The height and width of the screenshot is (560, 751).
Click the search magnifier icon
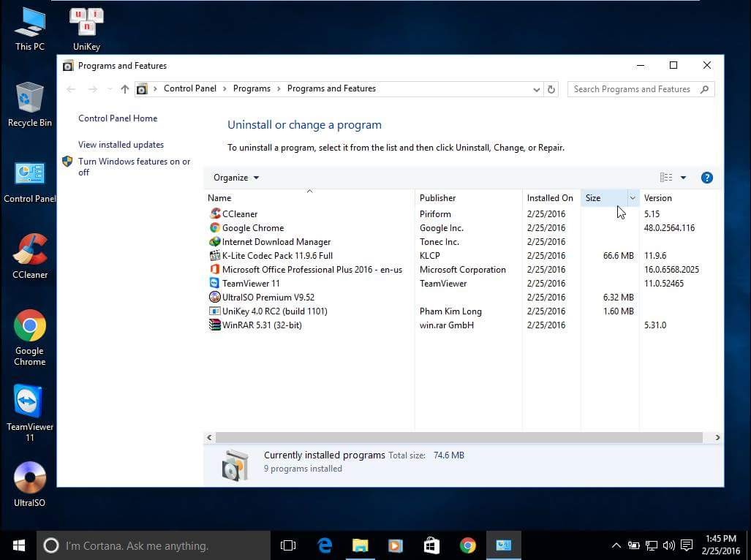tap(704, 89)
